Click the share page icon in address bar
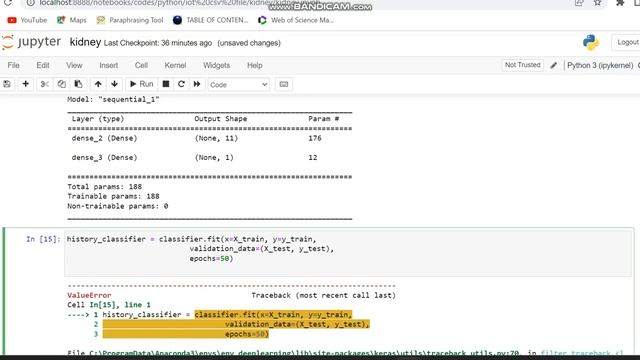This screenshot has width=640, height=360. click(x=579, y=3)
